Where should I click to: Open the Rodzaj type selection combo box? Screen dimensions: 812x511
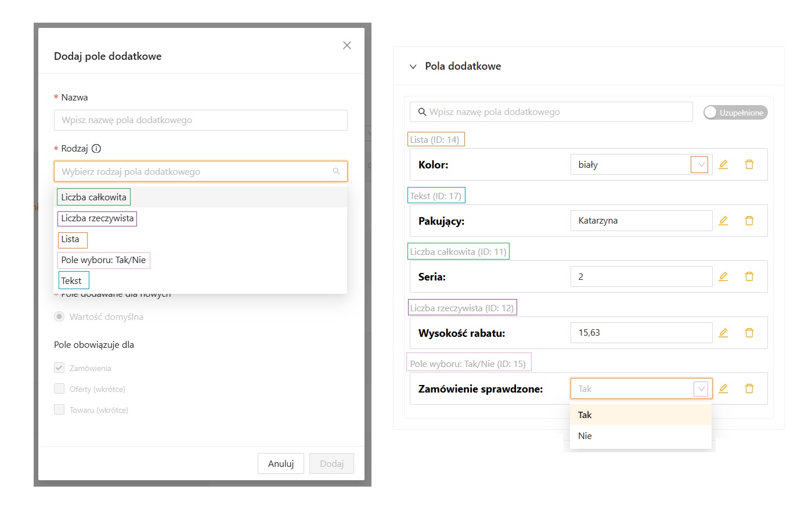(200, 171)
